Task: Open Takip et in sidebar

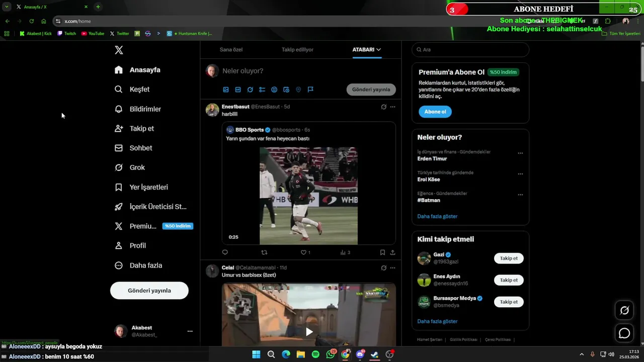Action: 134,129
